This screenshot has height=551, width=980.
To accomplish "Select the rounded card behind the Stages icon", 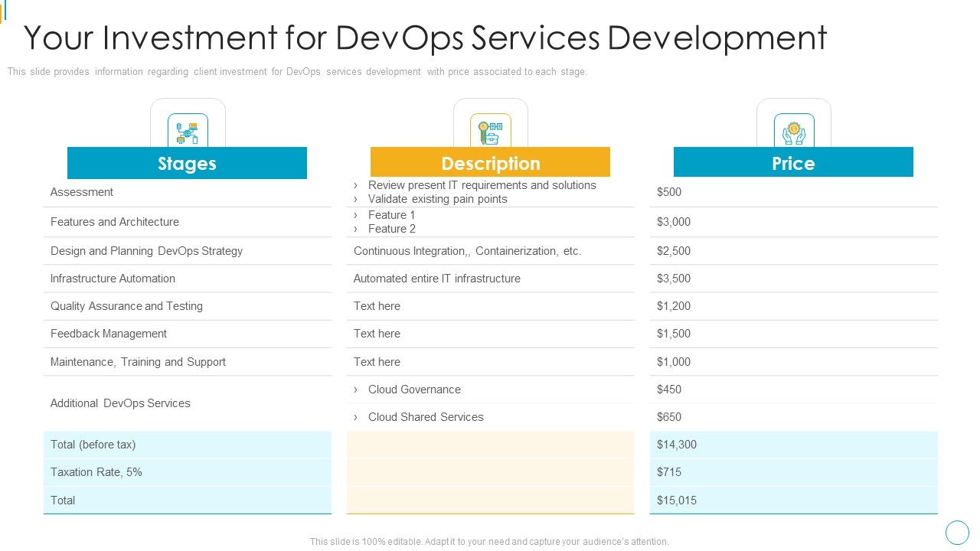I will coord(188,107).
